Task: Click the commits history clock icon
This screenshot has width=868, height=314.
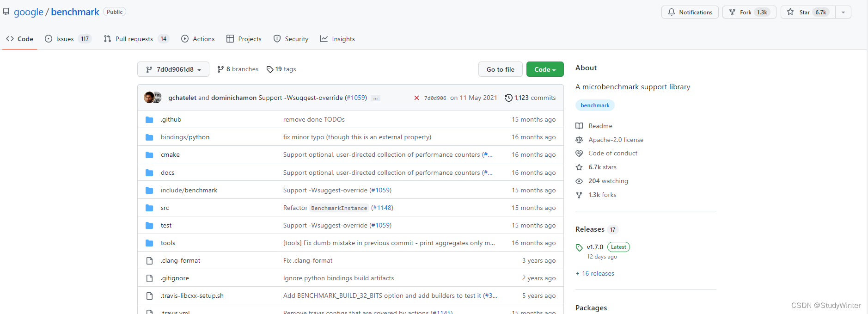Action: [508, 98]
